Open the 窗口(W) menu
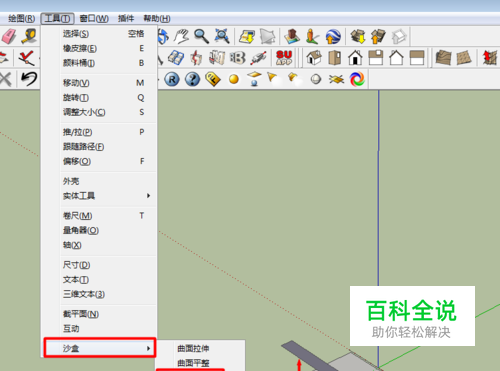This screenshot has width=500, height=371. [94, 18]
